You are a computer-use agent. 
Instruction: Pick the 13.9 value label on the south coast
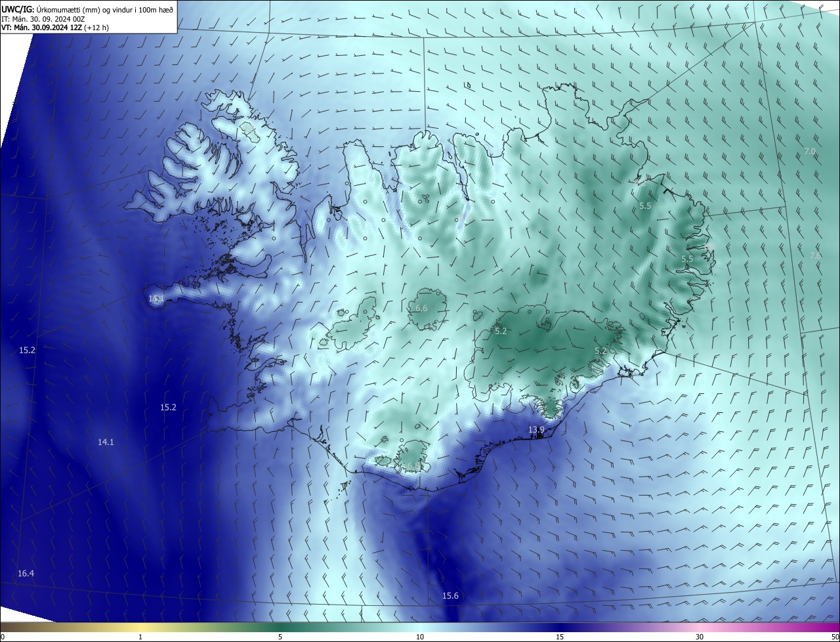click(536, 430)
